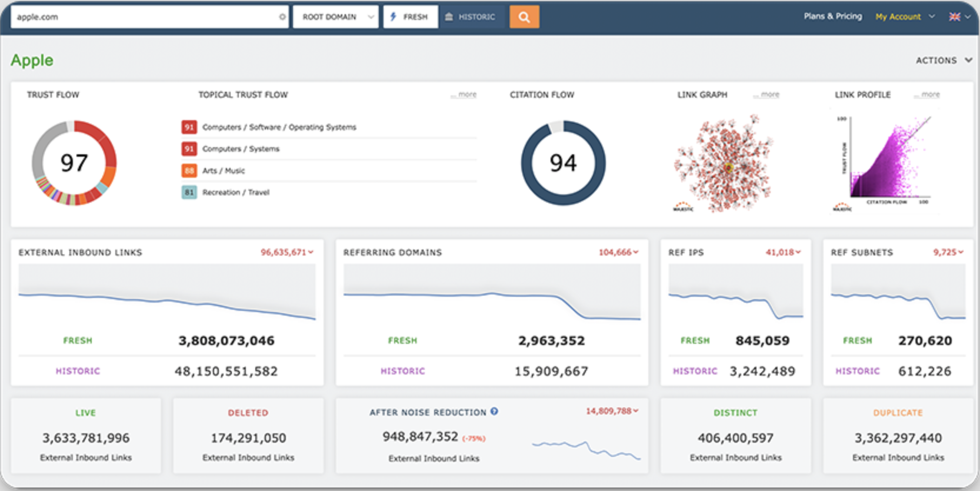This screenshot has width=980, height=491.
Task: Open Computers / Software / Operating Systems topic
Action: (279, 127)
